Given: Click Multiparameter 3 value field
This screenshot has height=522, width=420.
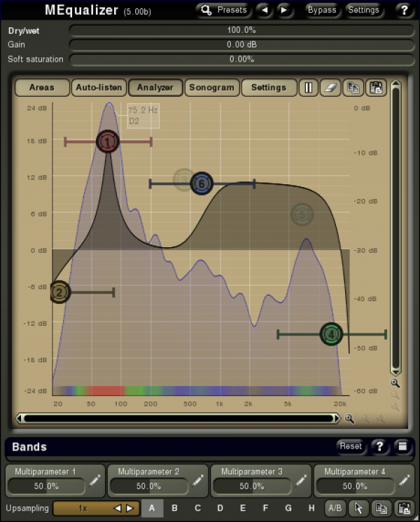Looking at the screenshot, I should 252,486.
